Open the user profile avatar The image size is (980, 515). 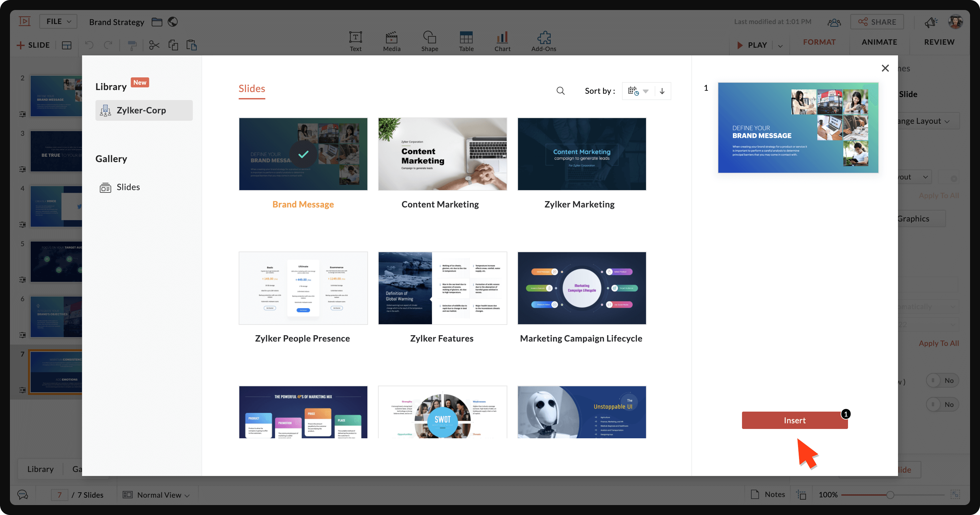(956, 22)
